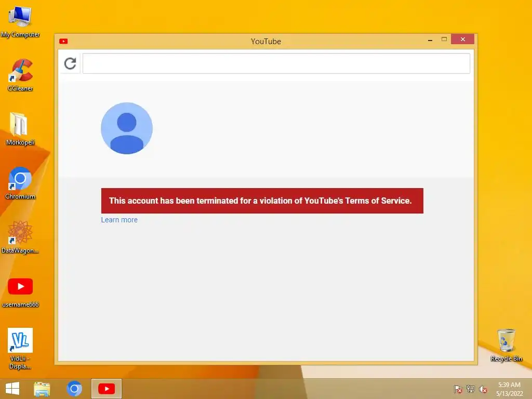Open the Windows Start button
The width and height of the screenshot is (532, 399).
pos(12,389)
